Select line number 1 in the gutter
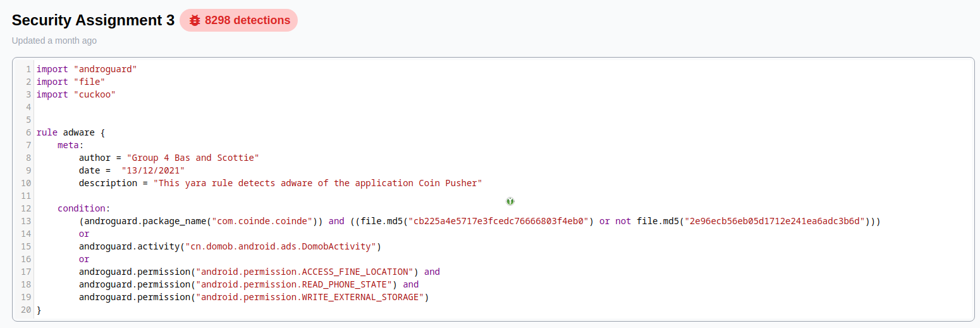This screenshot has width=980, height=328. [x=28, y=69]
